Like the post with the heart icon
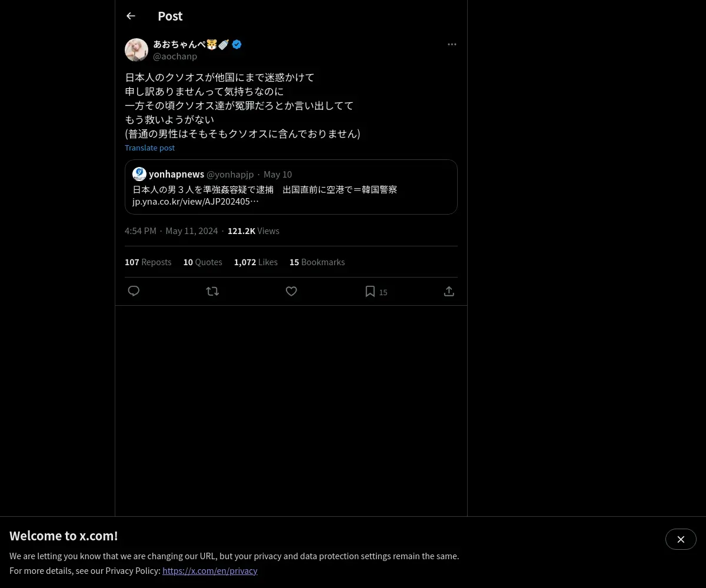Image resolution: width=706 pixels, height=588 pixels. coord(291,291)
